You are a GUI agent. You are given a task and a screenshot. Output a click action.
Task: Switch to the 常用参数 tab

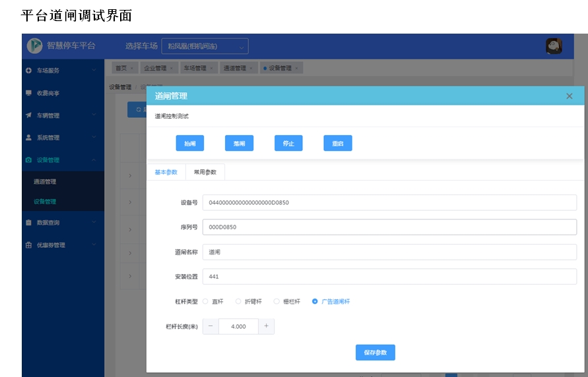(205, 172)
